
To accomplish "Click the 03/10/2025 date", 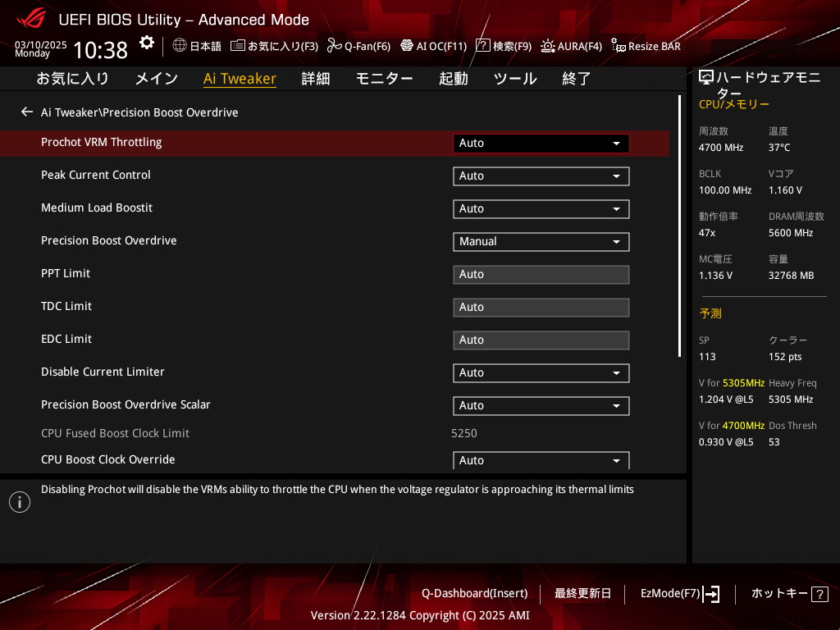I will (x=41, y=45).
